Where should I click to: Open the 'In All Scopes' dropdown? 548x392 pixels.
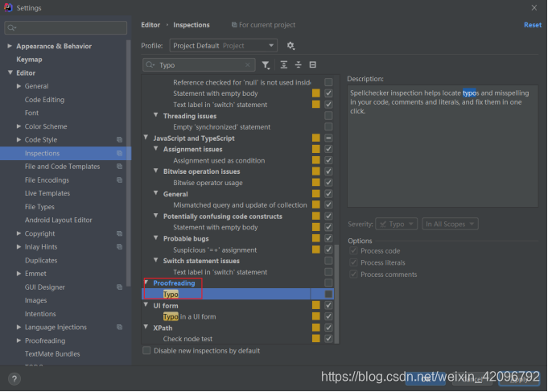(450, 224)
